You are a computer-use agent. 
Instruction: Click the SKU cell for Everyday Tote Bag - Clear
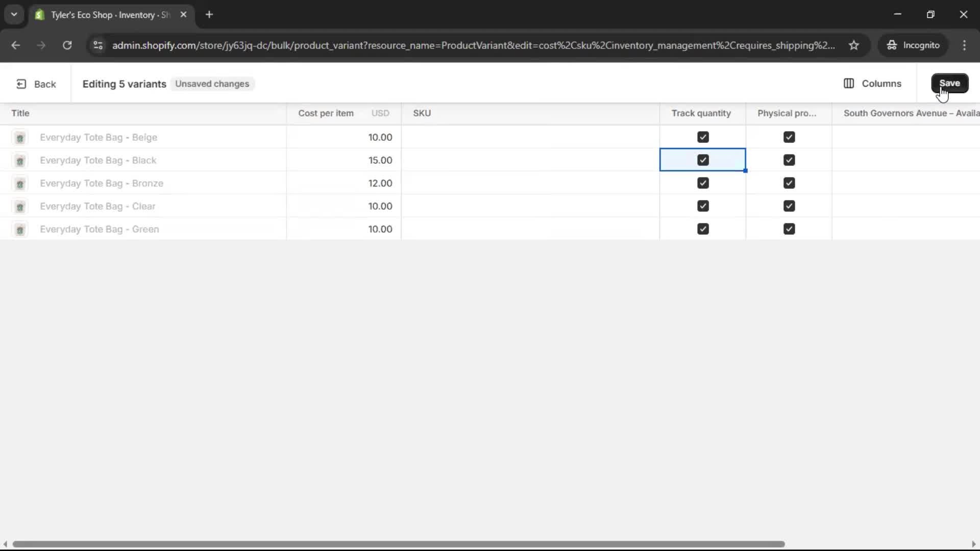coord(531,206)
